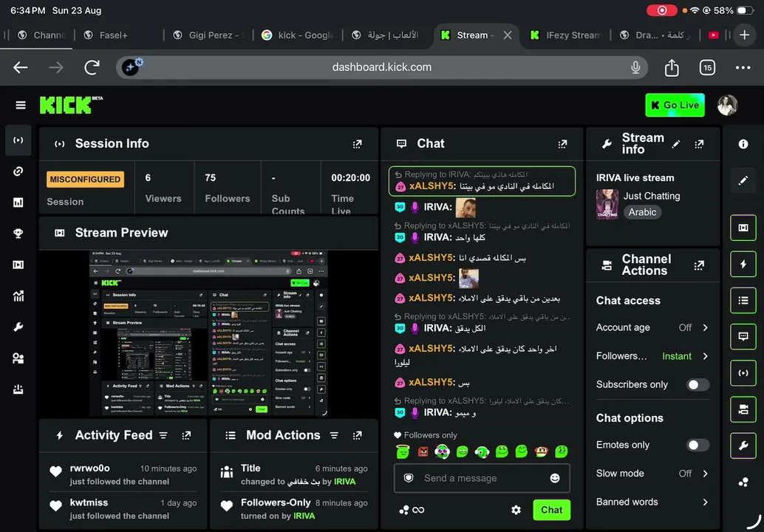Select the Arabic language tag

click(641, 212)
